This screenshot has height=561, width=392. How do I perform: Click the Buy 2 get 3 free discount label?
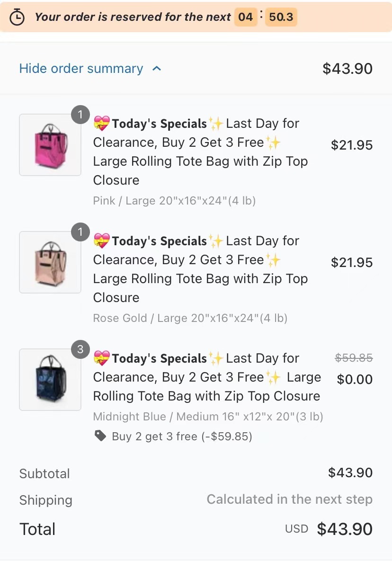pos(182,436)
